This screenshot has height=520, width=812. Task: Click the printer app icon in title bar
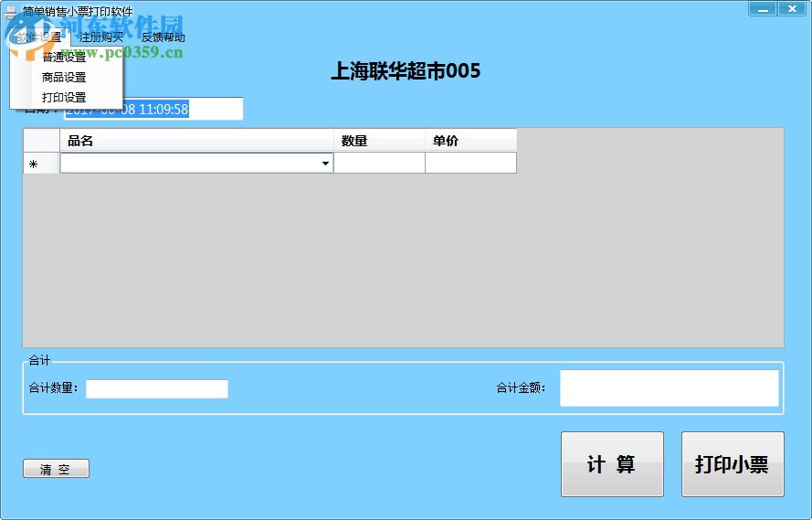click(10, 12)
